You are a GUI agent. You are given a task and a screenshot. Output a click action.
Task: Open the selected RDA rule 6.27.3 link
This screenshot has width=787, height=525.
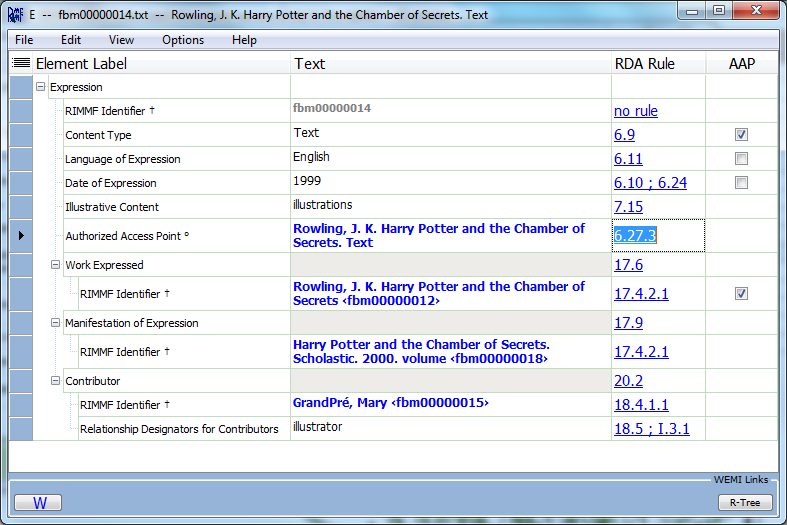635,235
